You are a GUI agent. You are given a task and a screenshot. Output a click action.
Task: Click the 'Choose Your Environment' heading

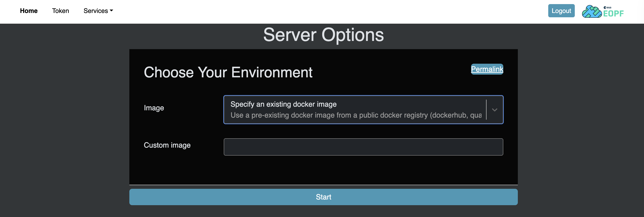coord(228,72)
